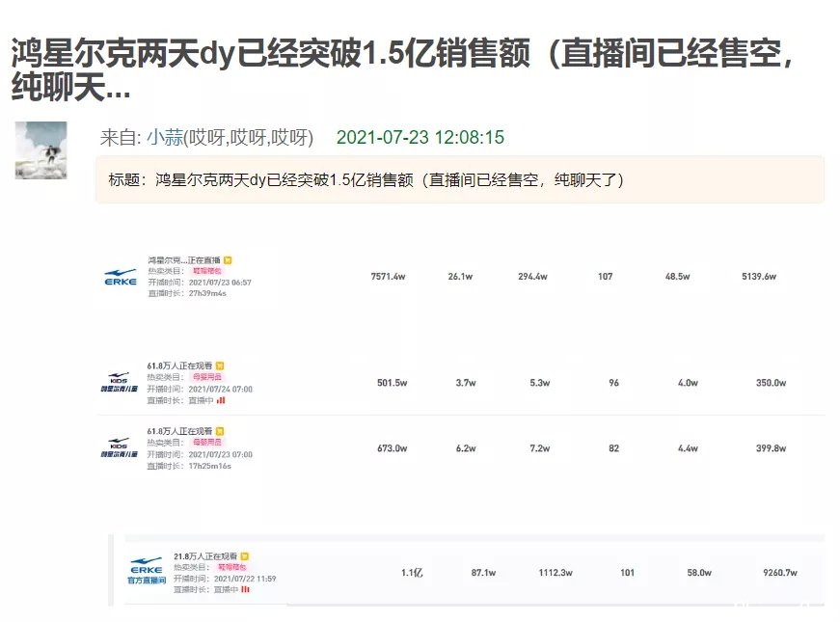Viewport: 840px width, 622px height.
Task: Click pink 母婴用品 tag in 673.0w row
Action: (206, 443)
